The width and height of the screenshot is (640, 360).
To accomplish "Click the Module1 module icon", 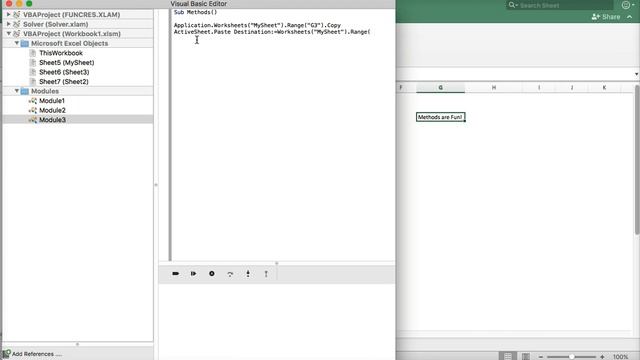I will (33, 101).
